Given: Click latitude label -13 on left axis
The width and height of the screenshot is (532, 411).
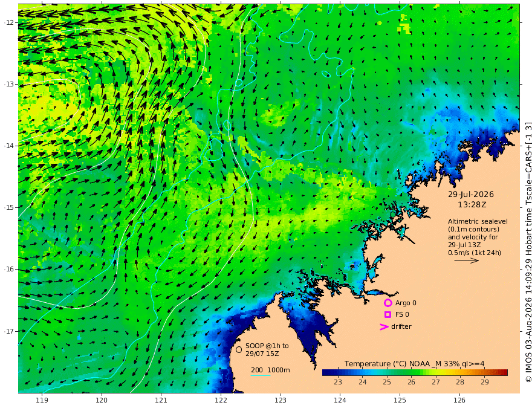Looking at the screenshot, I should 9,84.
